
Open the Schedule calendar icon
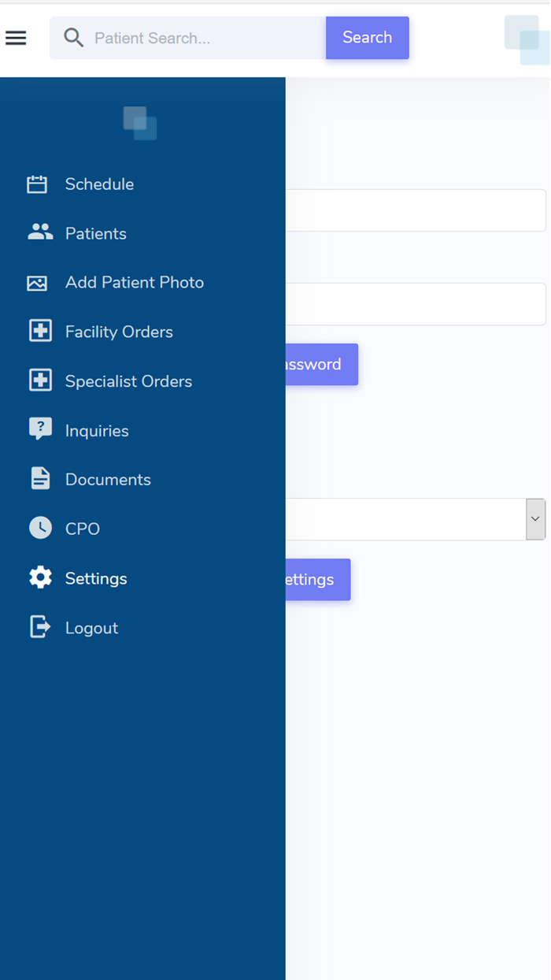37,184
